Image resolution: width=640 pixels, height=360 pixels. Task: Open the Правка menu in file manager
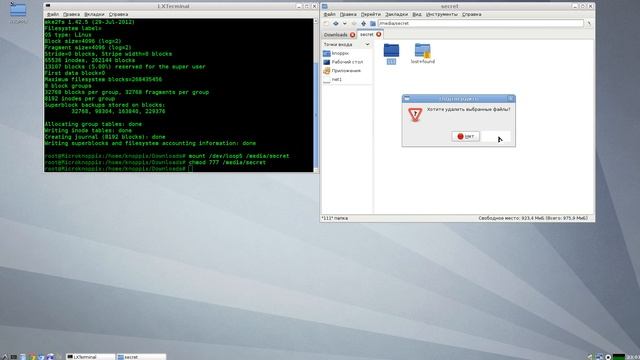(348, 14)
